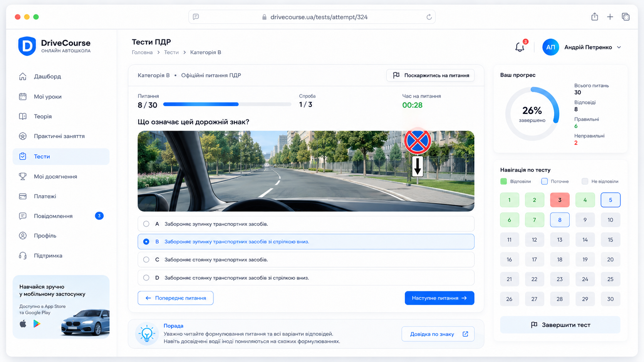Open the Теорія menu item
The image size is (644, 362).
point(61,116)
